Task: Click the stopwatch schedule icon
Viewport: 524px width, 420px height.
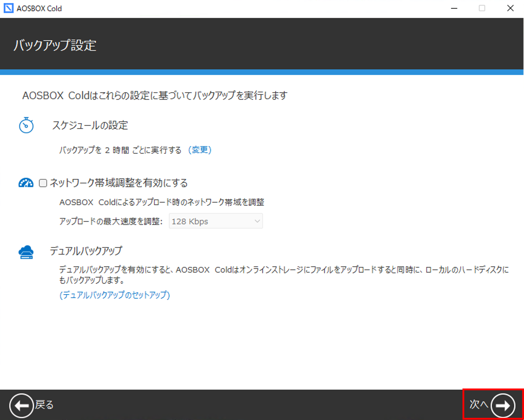Action: pyautogui.click(x=26, y=125)
